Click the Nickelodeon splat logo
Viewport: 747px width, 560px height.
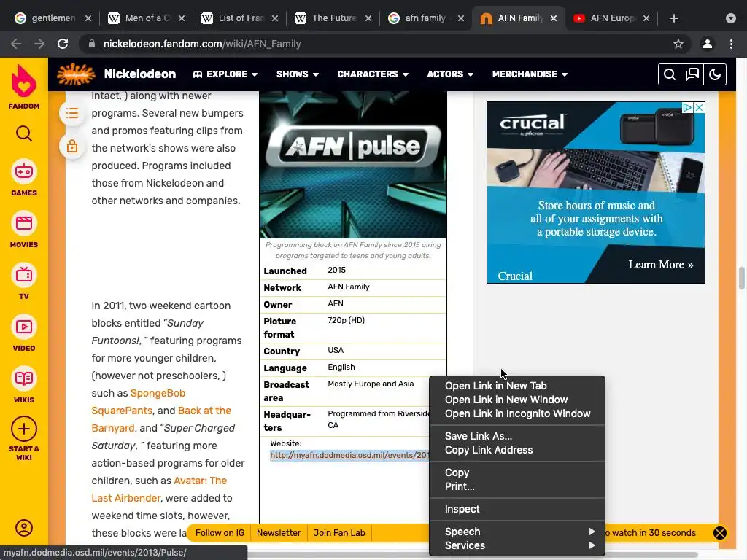click(x=76, y=74)
